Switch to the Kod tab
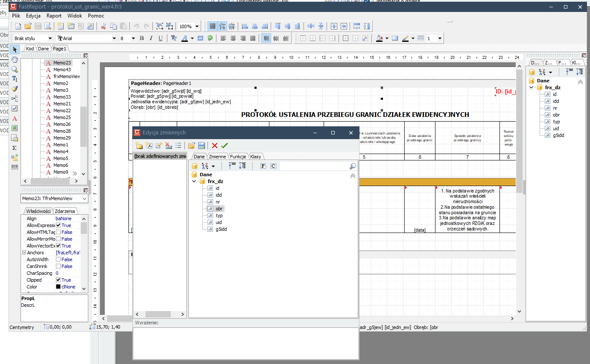 (30, 49)
